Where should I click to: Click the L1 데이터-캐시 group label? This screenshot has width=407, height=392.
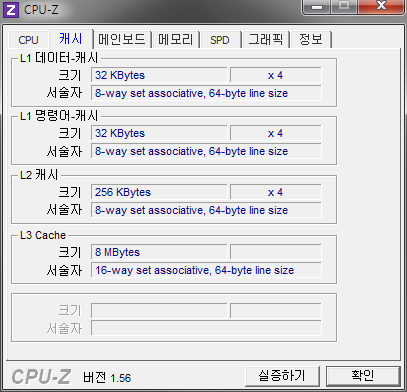pos(59,58)
